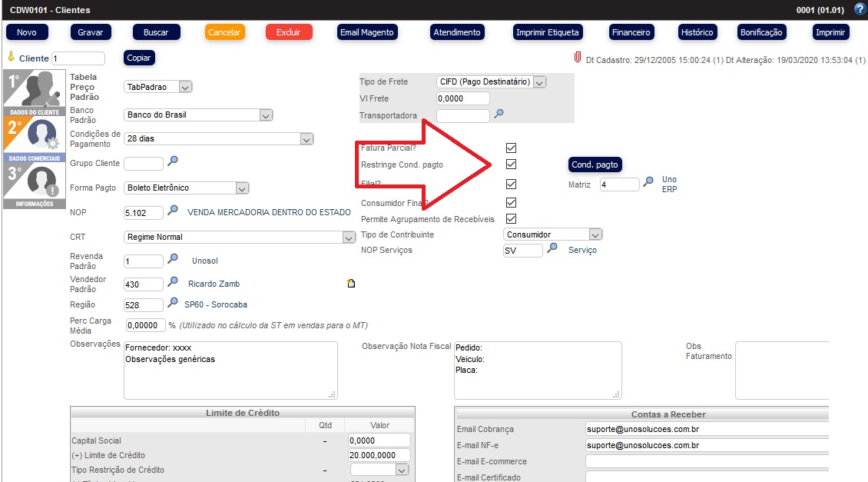Open the Tipo de Frete dropdown

pos(538,81)
